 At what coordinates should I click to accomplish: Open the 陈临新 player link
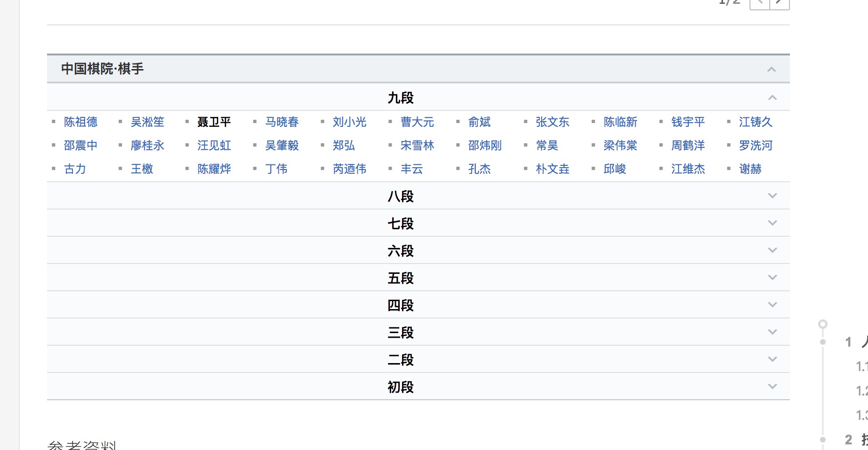click(621, 122)
